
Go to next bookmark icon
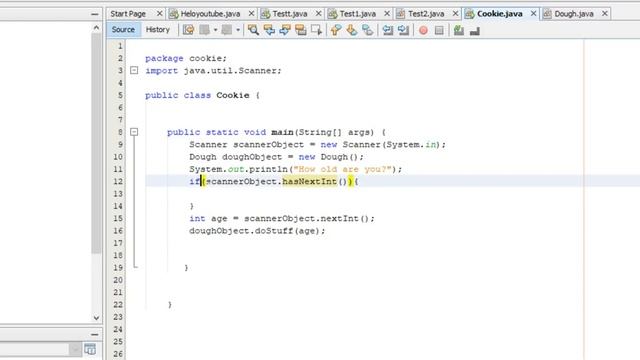(x=352, y=30)
